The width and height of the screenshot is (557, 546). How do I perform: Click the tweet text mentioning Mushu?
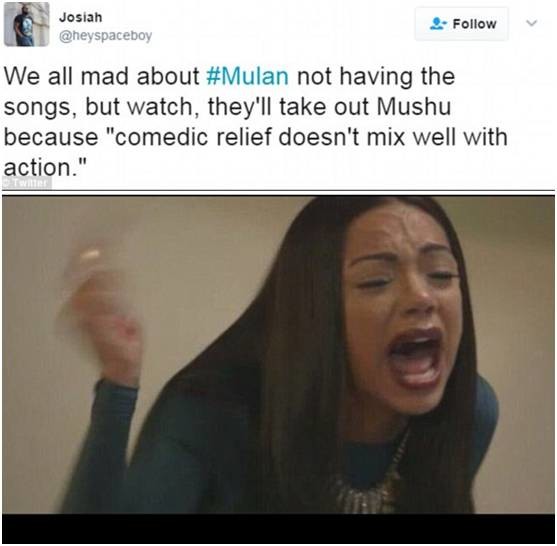click(x=256, y=121)
